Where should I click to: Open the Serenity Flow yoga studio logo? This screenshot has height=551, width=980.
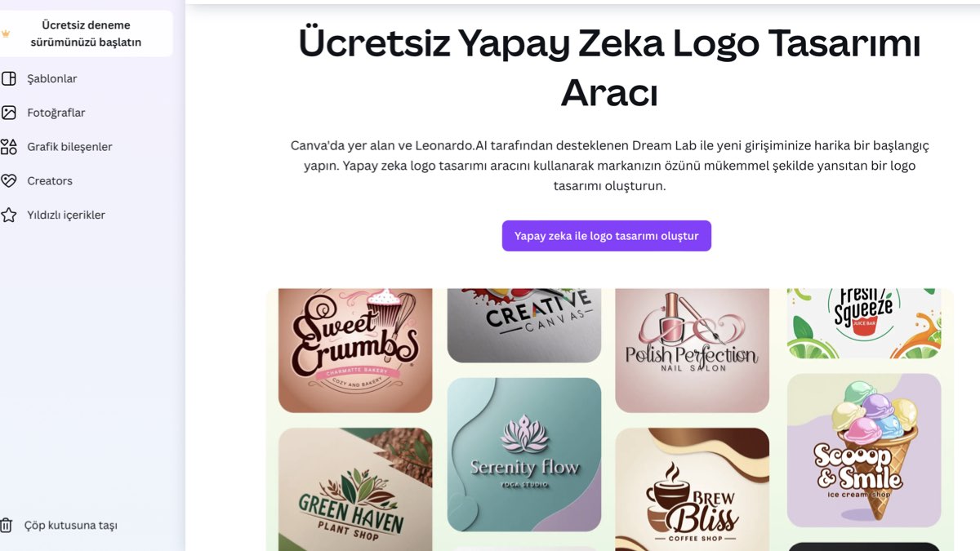tap(524, 455)
